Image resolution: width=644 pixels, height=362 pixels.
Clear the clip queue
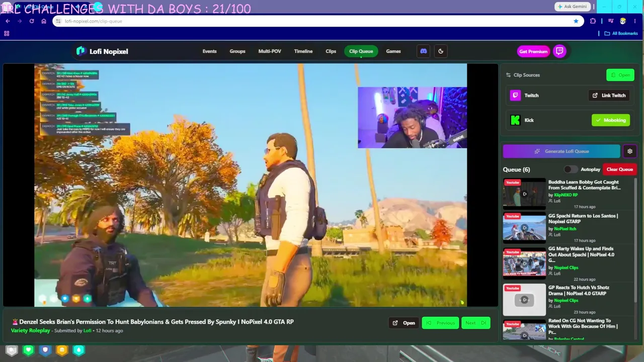coord(620,169)
